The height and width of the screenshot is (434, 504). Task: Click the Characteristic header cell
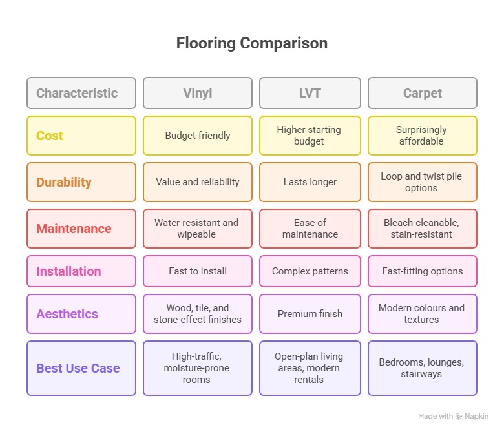[81, 93]
